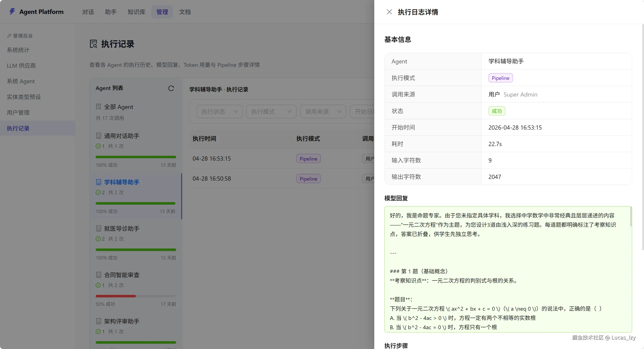Click the Pipeline tag in 基本信息
Image resolution: width=644 pixels, height=349 pixels.
click(x=500, y=78)
